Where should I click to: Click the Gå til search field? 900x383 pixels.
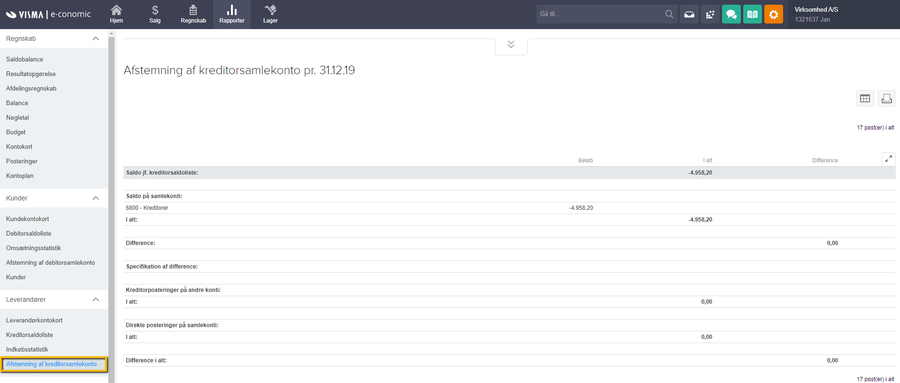pyautogui.click(x=602, y=14)
